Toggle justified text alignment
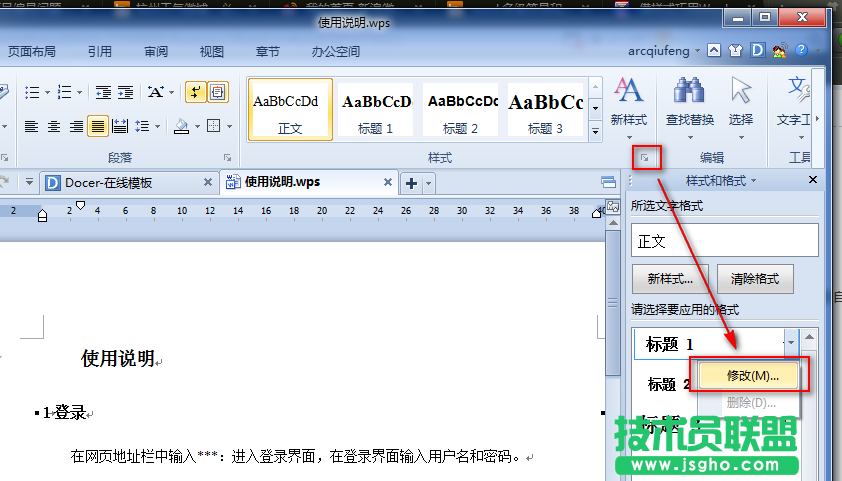The height and width of the screenshot is (481, 842). (98, 126)
